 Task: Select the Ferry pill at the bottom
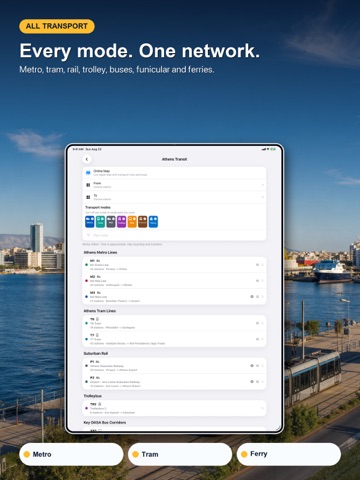click(289, 454)
